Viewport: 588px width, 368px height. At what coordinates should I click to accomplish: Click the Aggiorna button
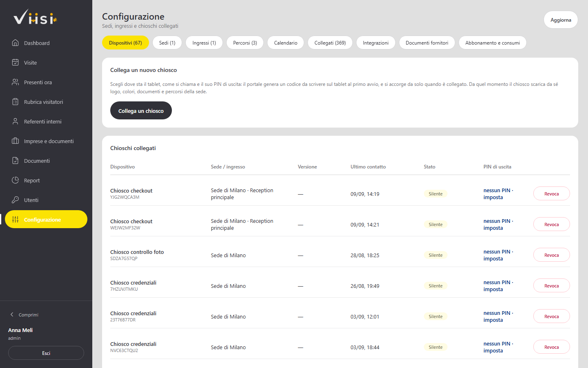click(x=561, y=20)
